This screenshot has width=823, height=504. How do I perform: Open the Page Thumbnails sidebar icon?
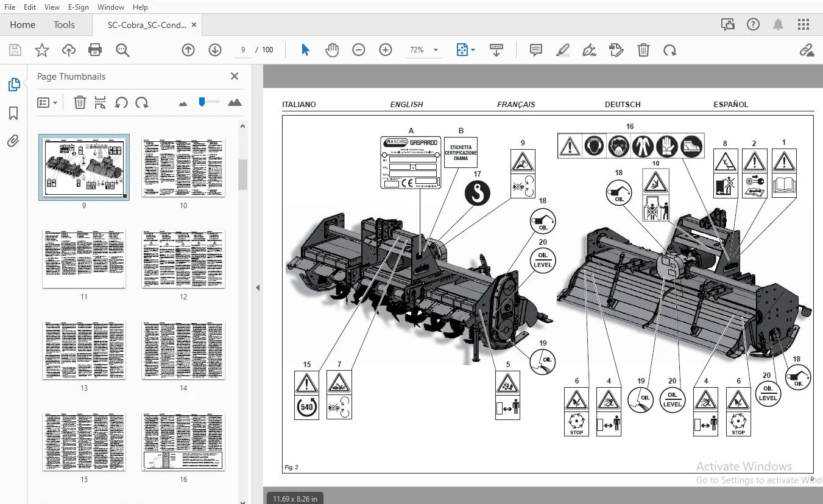[13, 85]
